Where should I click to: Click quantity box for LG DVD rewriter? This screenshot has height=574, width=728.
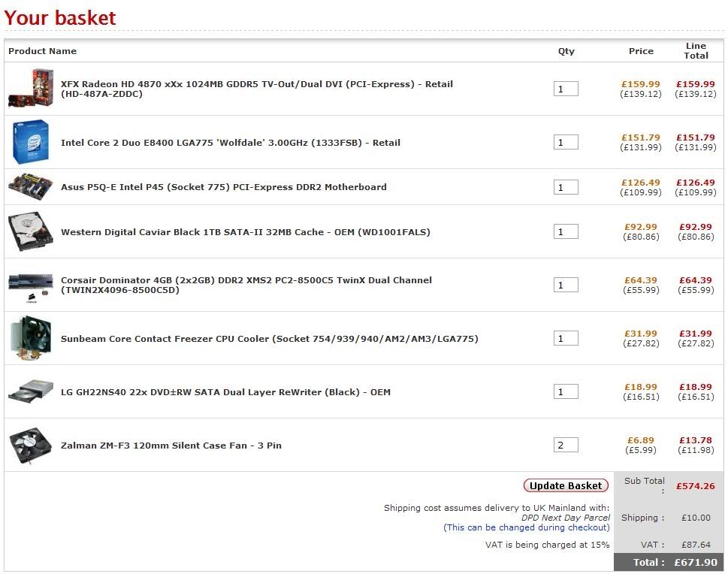pyautogui.click(x=566, y=391)
